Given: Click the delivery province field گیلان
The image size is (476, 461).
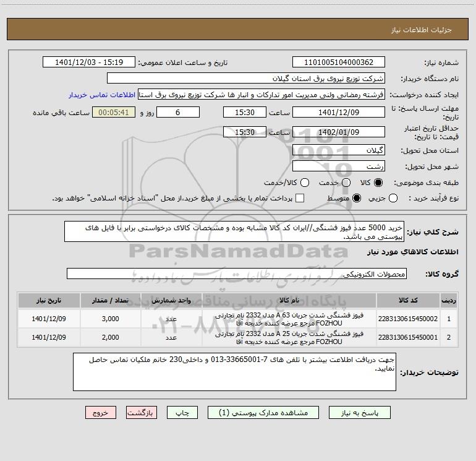Looking at the screenshot, I should (x=339, y=150).
